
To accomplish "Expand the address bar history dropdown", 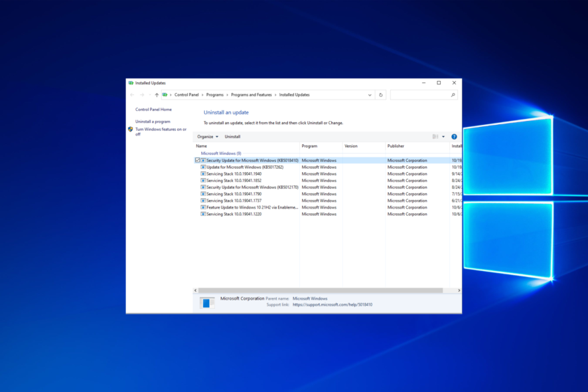I will (370, 95).
